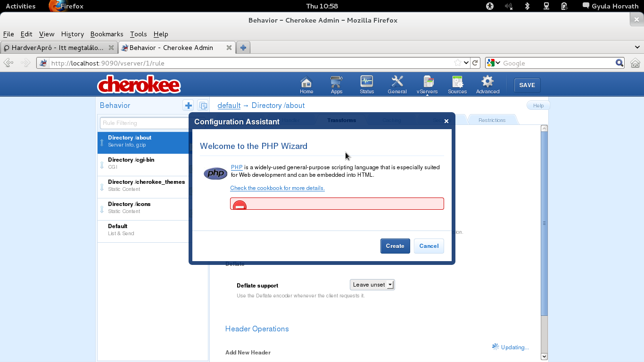Open the URL history dropdown arrow
Screen dimensions: 644x362
point(466,63)
